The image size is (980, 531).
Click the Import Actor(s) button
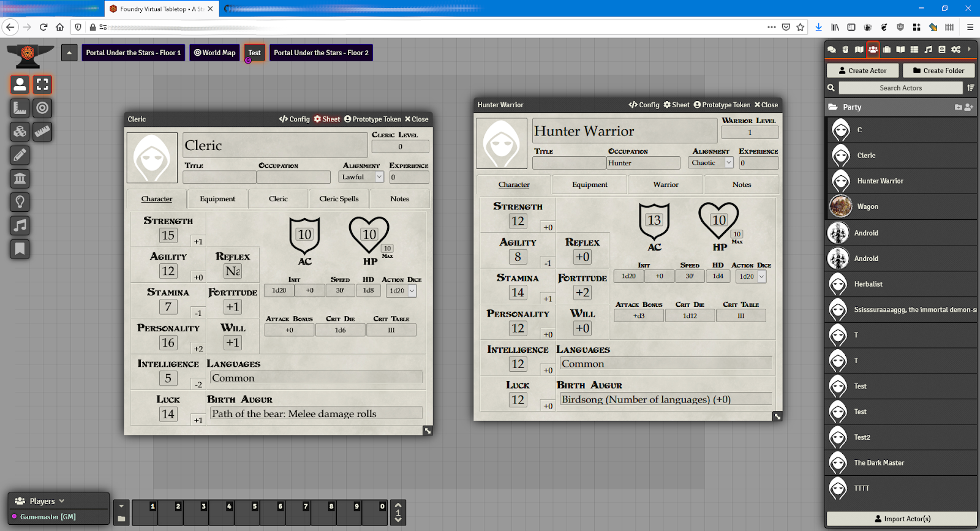[x=902, y=519]
